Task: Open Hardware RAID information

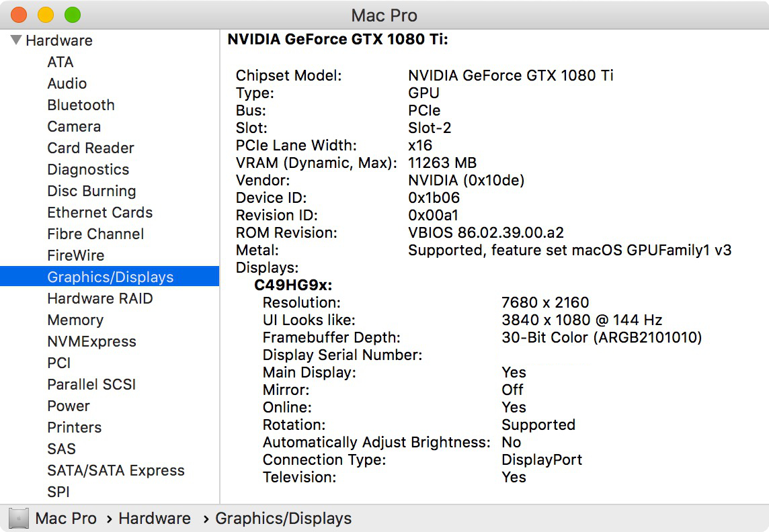Action: pos(100,298)
